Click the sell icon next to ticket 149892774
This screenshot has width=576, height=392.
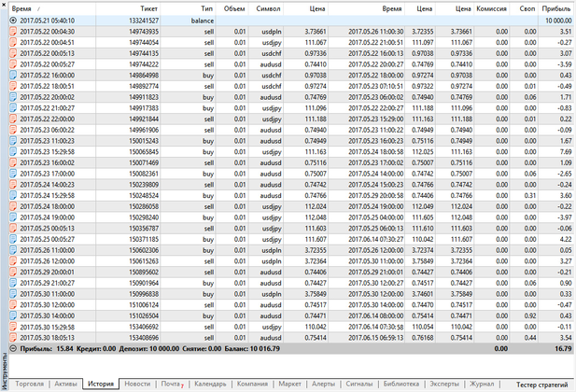(13, 86)
